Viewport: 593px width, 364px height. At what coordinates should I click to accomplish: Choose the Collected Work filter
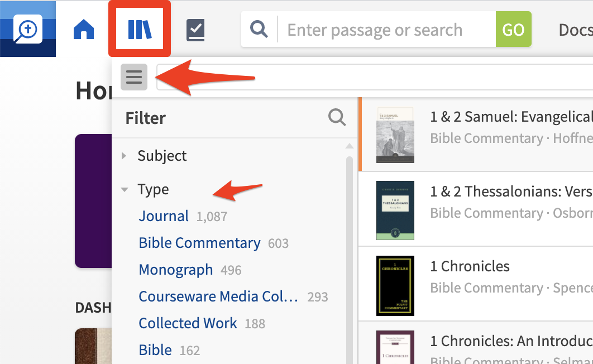pos(188,324)
